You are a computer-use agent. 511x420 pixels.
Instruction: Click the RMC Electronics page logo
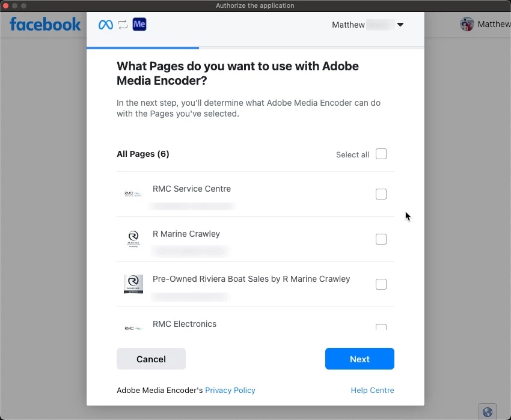[133, 328]
